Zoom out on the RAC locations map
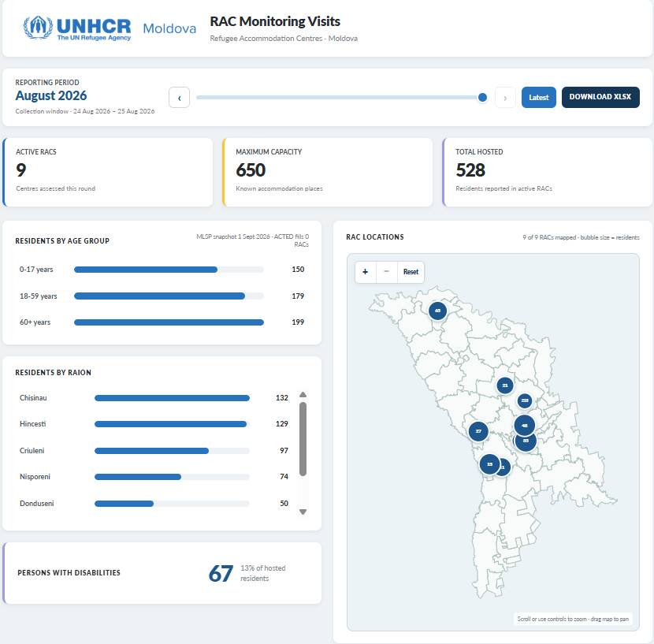This screenshot has height=644, width=654. point(387,272)
